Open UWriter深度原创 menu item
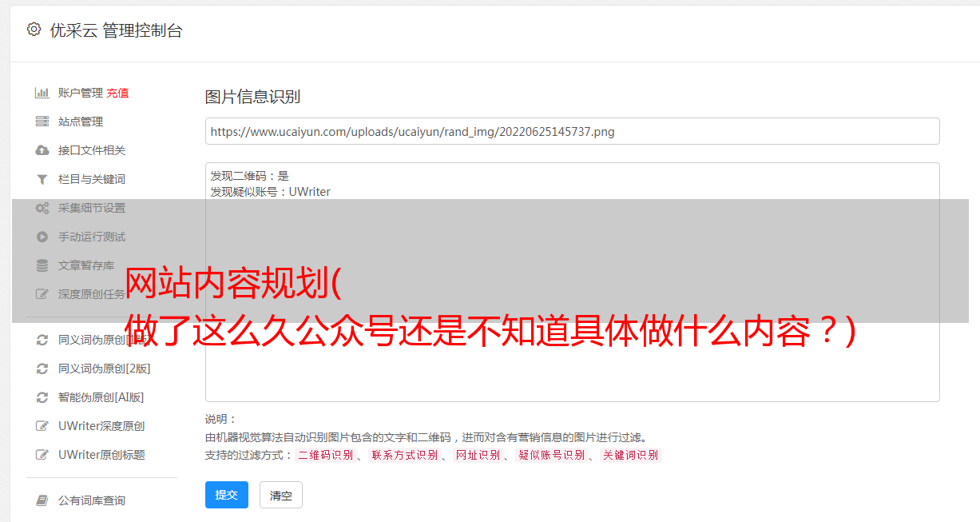The height and width of the screenshot is (522, 980). pos(101,426)
